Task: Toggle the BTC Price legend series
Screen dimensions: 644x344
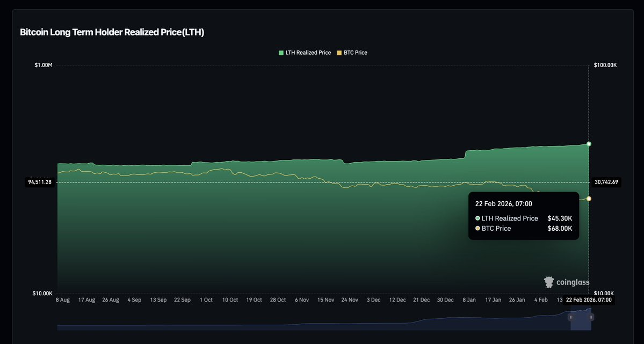Action: click(x=355, y=53)
